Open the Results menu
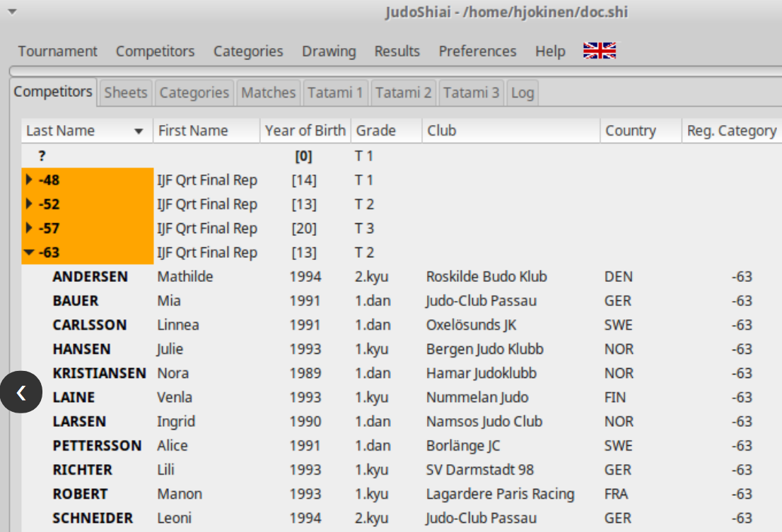Image resolution: width=782 pixels, height=532 pixels. tap(397, 51)
